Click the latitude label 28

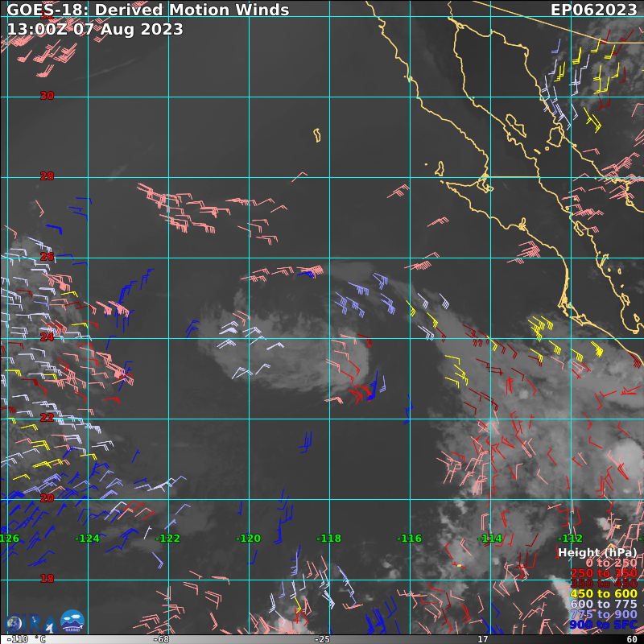pos(47,176)
